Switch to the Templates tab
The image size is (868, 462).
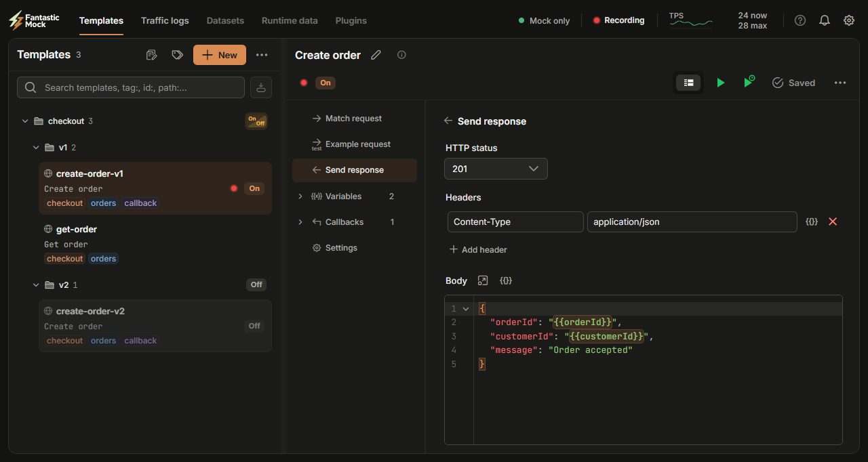[101, 21]
